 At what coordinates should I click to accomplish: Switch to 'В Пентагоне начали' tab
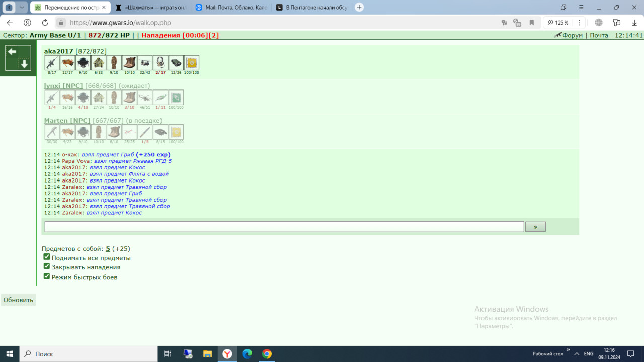click(312, 8)
